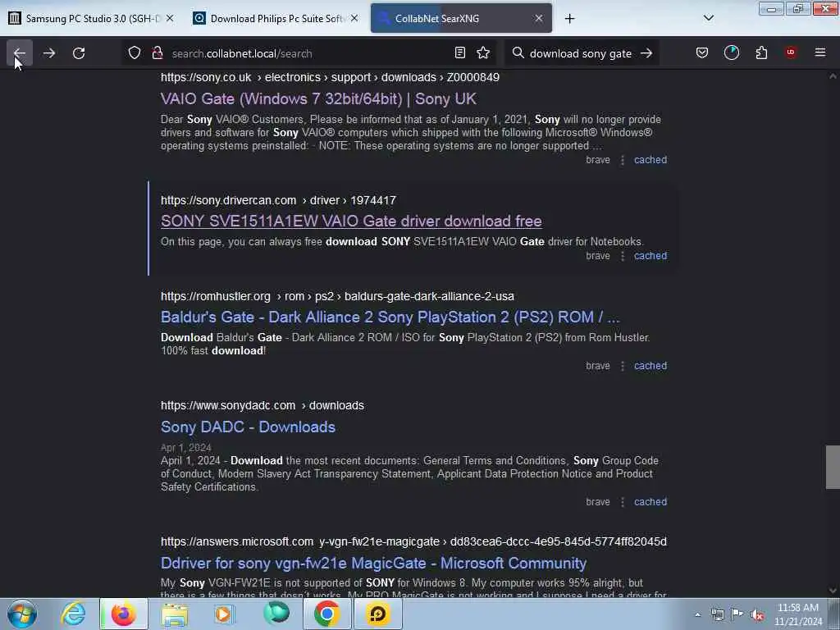Click the muted volume tray icon
The height and width of the screenshot is (630, 840).
[757, 614]
